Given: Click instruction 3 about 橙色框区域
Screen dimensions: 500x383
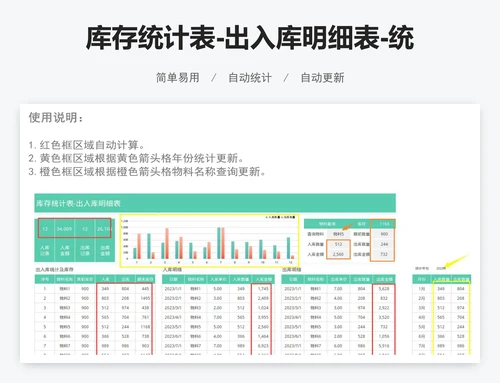Looking at the screenshot, I should click(147, 172).
